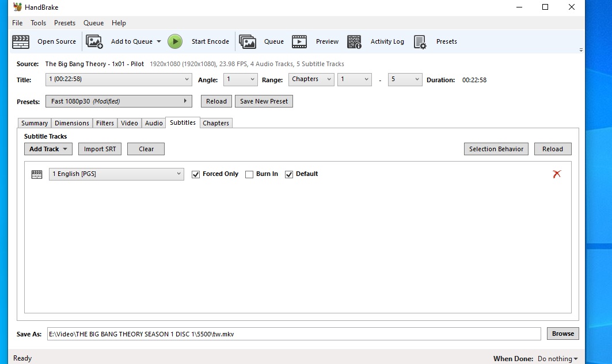
Task: Click the Reload button in Subtitle Tracks
Action: tap(553, 149)
